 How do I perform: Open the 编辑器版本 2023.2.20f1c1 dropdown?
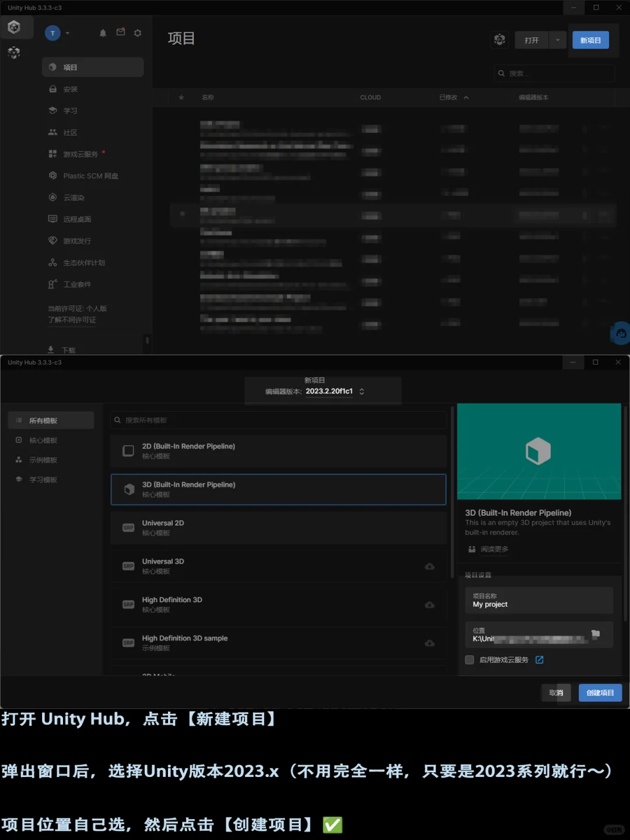[x=334, y=391]
